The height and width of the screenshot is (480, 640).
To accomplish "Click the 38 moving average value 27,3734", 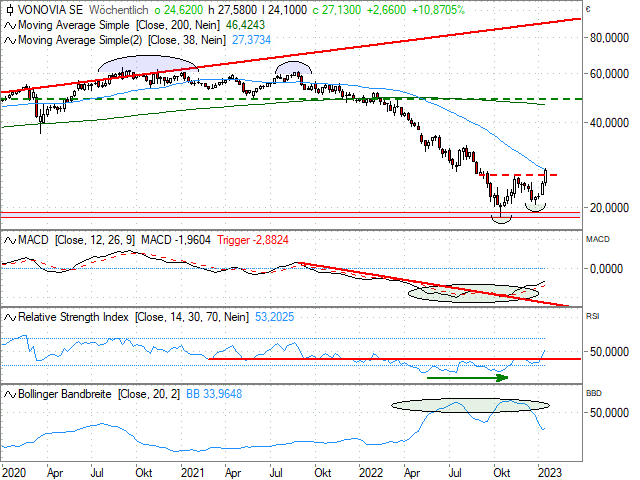I will [x=251, y=40].
